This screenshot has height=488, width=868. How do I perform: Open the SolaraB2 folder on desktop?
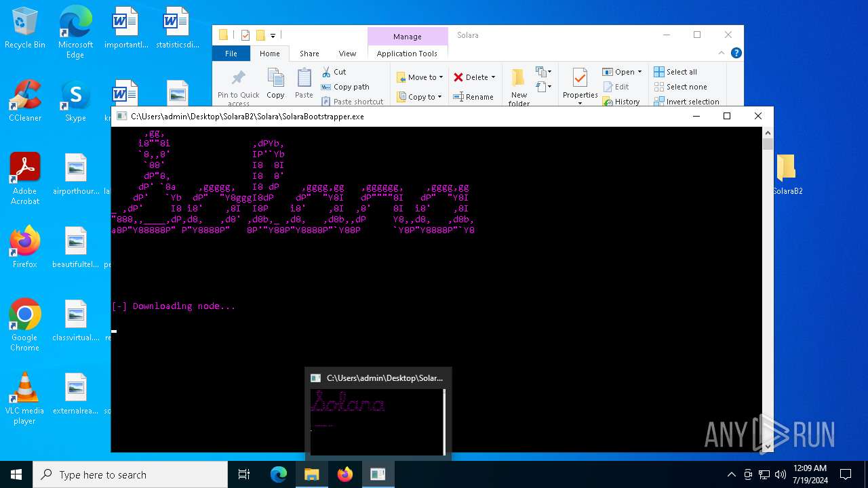click(x=787, y=175)
